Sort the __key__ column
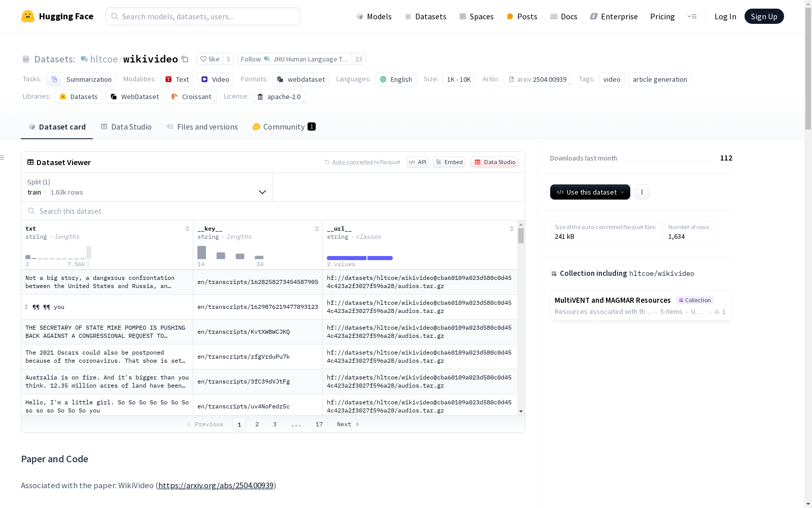This screenshot has height=508, width=812. point(317,229)
